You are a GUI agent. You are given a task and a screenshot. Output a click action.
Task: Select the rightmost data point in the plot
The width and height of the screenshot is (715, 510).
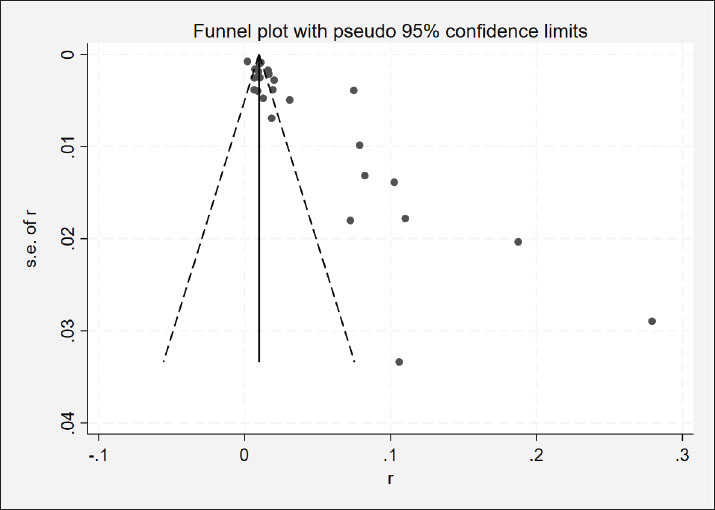tap(652, 321)
